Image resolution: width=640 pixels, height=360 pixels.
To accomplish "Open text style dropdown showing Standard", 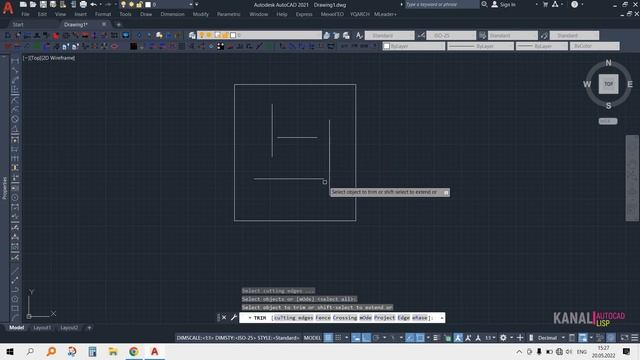I will pos(389,36).
